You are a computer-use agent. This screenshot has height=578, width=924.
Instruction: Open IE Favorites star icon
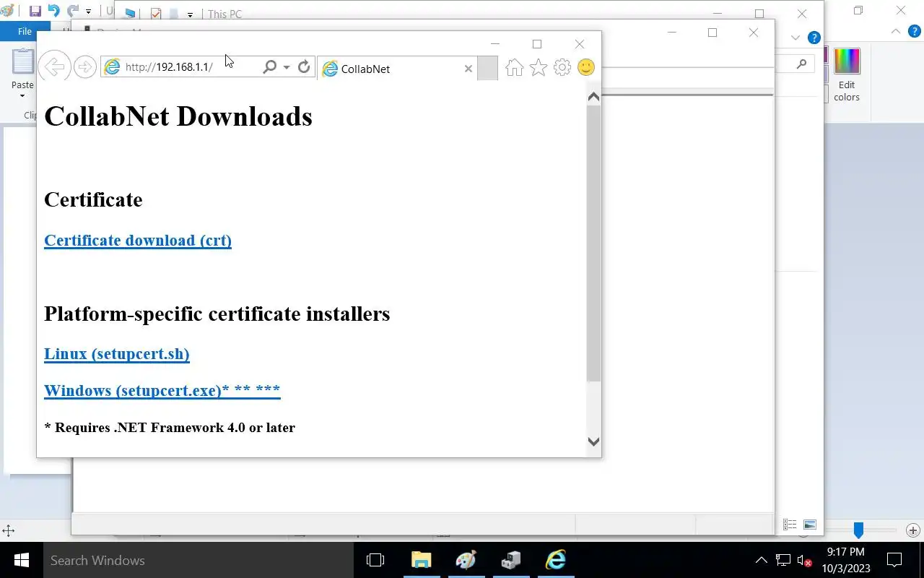point(539,68)
